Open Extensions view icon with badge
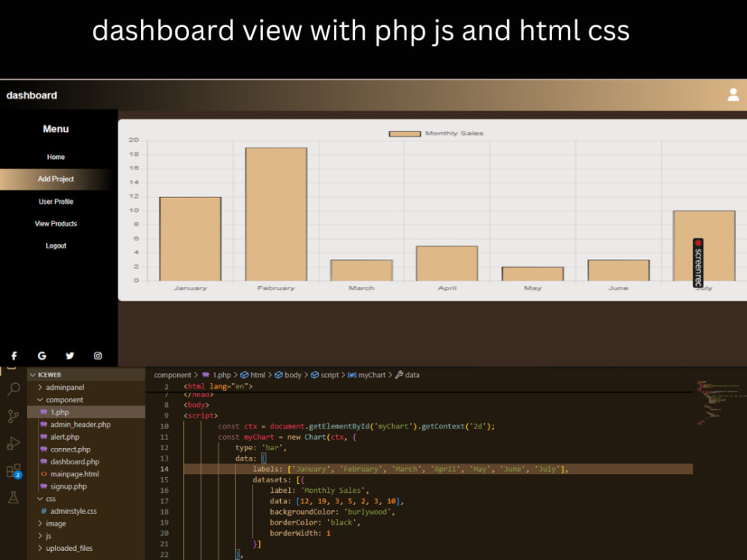Viewport: 747px width, 560px height. [13, 471]
